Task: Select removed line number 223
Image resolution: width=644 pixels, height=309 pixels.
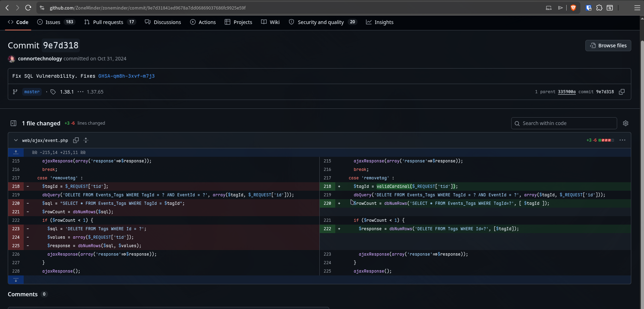Action: point(16,229)
